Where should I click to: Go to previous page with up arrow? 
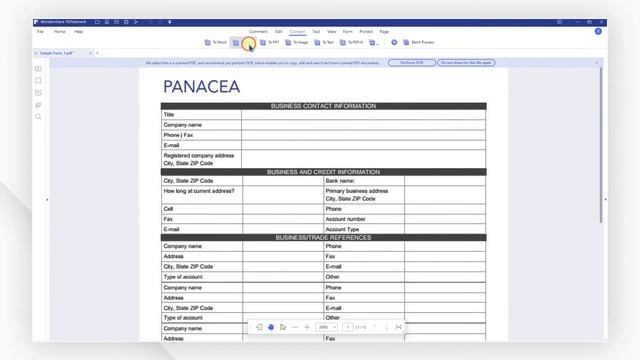[x=375, y=327]
